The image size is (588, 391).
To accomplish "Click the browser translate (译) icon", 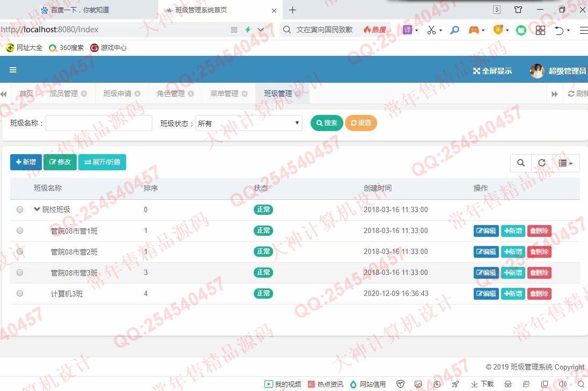I will (407, 30).
